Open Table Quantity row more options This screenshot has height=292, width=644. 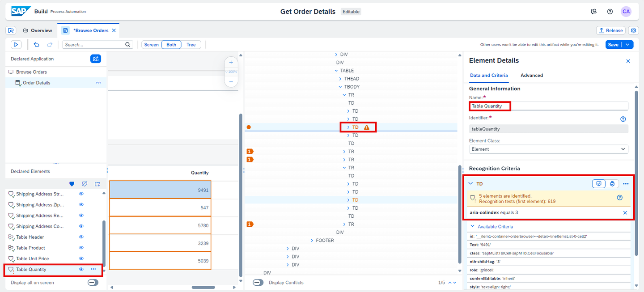point(93,269)
